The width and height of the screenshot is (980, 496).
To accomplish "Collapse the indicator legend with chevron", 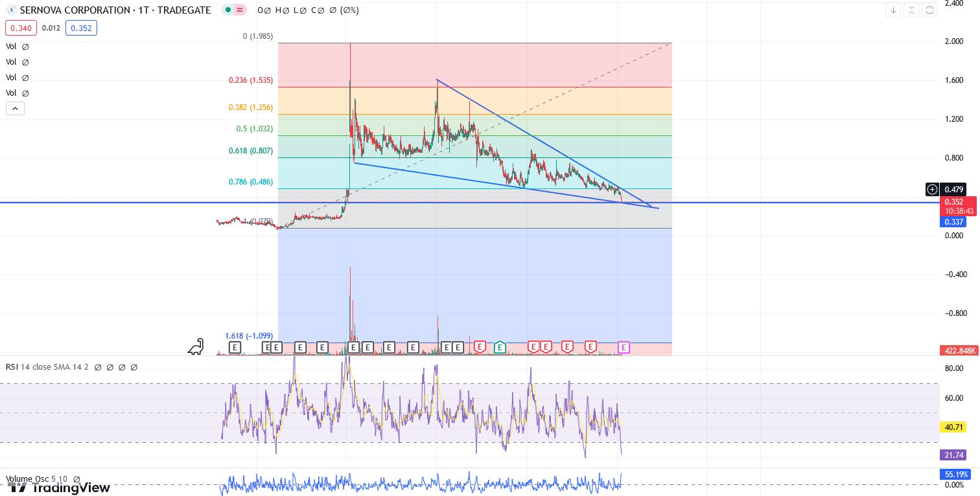I will click(x=15, y=108).
